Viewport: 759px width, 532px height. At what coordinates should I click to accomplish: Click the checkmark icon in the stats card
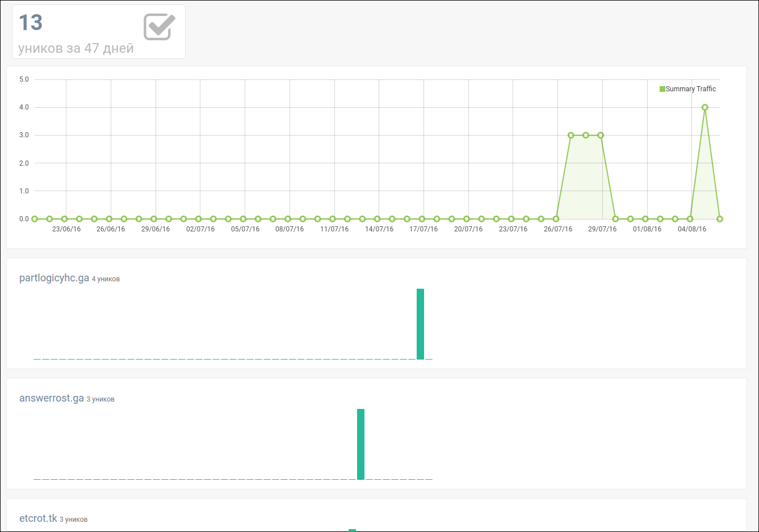click(160, 27)
